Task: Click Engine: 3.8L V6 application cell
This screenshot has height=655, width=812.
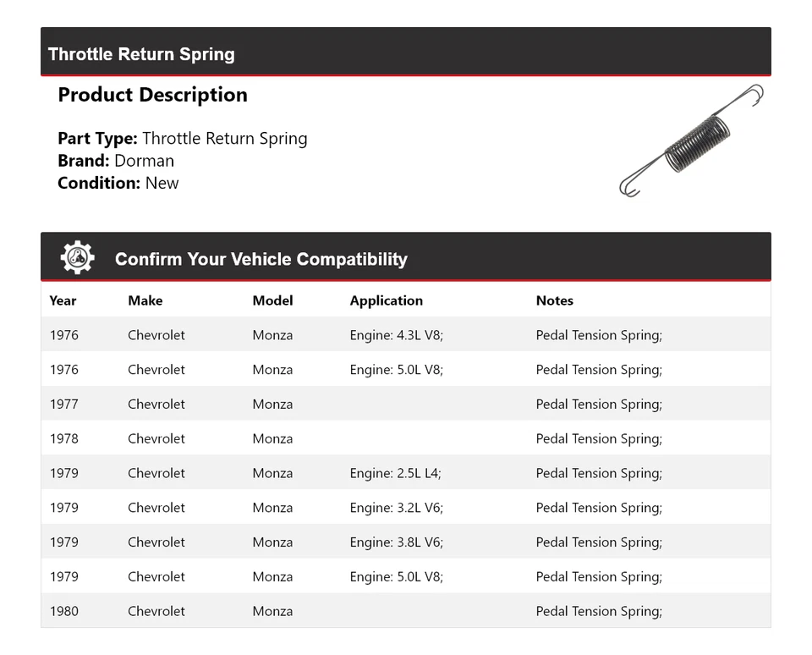Action: coord(396,542)
